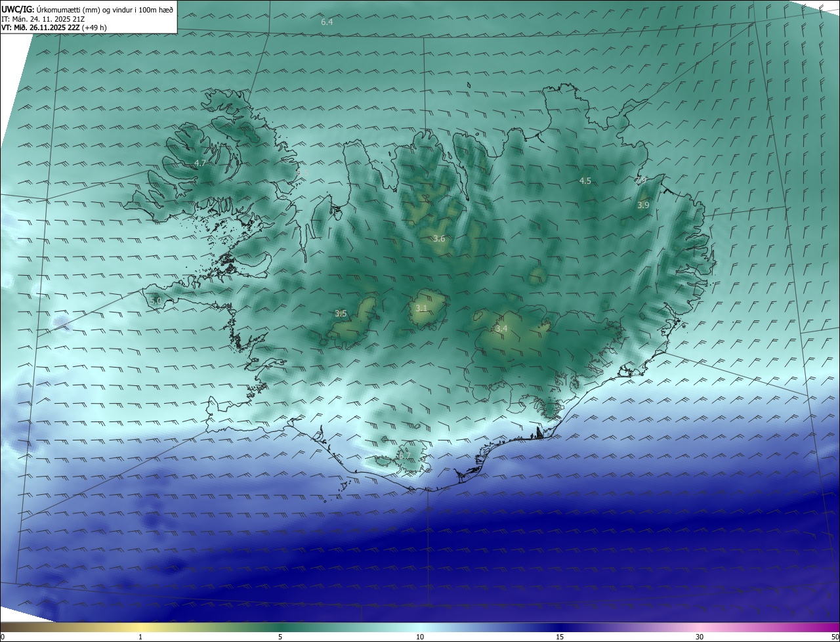Click the 'IT: Mán. 24. 11. 2025 21Z' line
Screen dimensions: 840x642
(x=43, y=19)
